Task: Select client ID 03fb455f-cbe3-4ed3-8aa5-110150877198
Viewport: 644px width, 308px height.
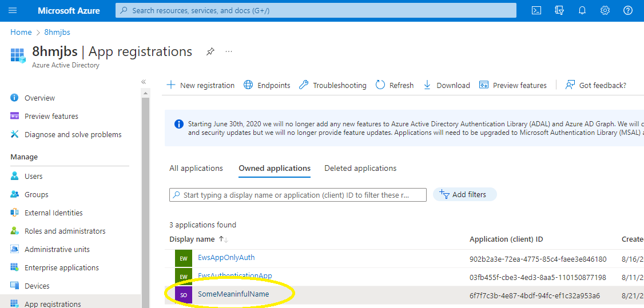Action: 537,278
